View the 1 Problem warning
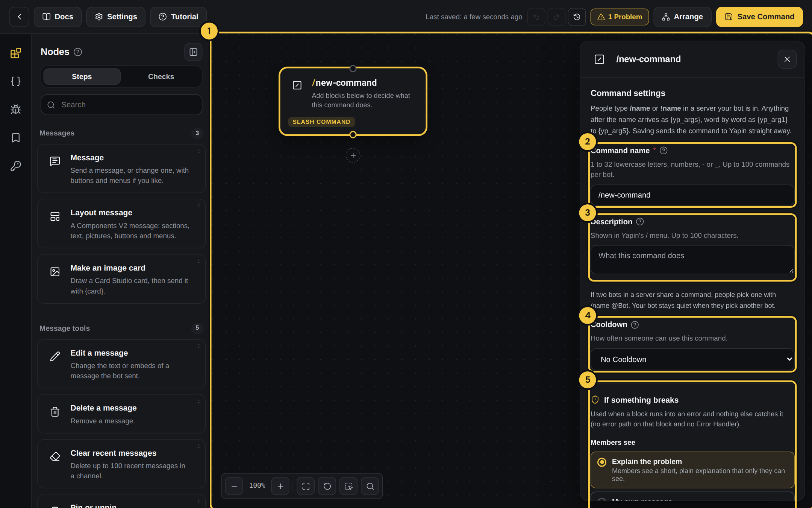 tap(620, 17)
